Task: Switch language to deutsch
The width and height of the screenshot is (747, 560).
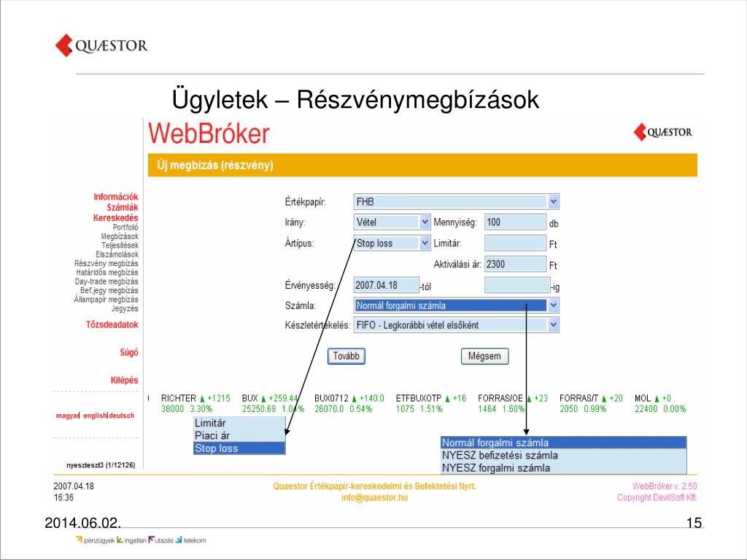Action: pyautogui.click(x=122, y=416)
